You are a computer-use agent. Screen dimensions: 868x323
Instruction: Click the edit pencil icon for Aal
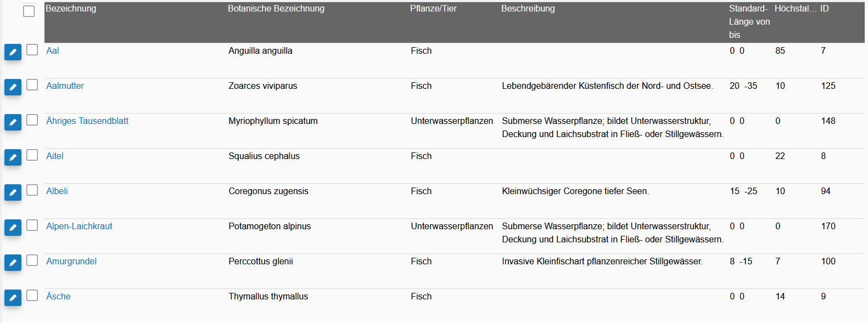(x=13, y=52)
